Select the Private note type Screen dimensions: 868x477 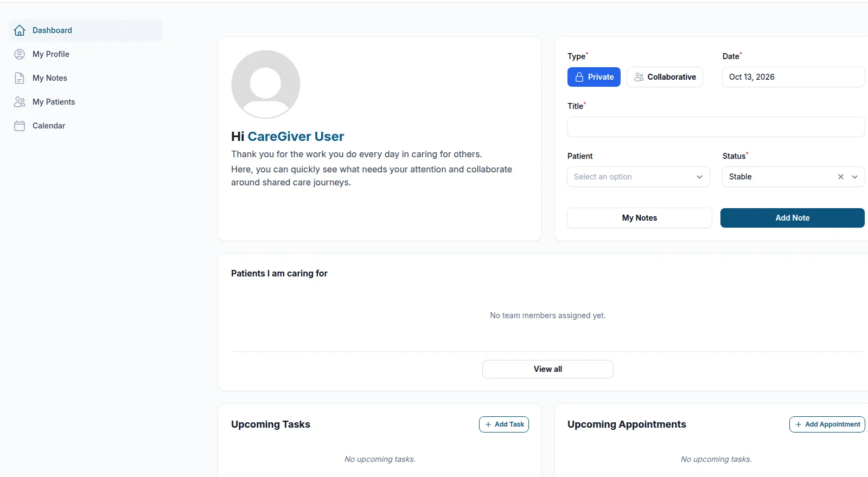[594, 77]
